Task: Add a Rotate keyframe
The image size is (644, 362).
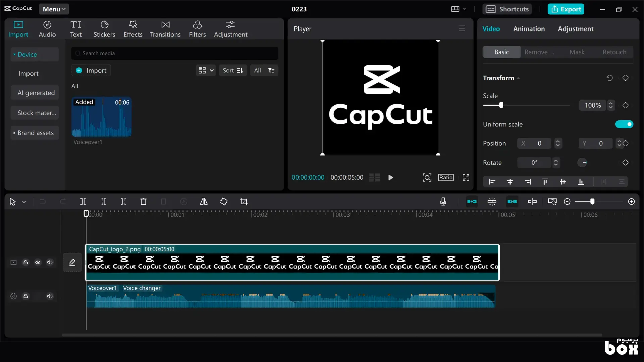Action: 625,163
